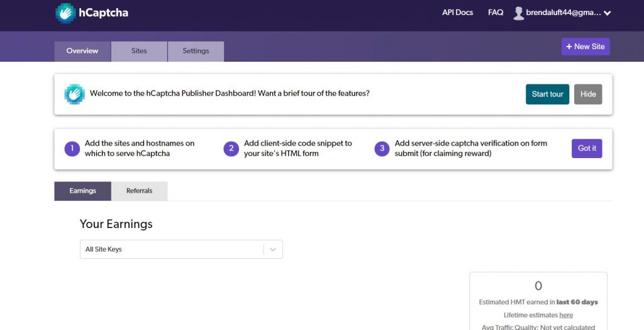Hide the welcome tour banner

point(588,94)
